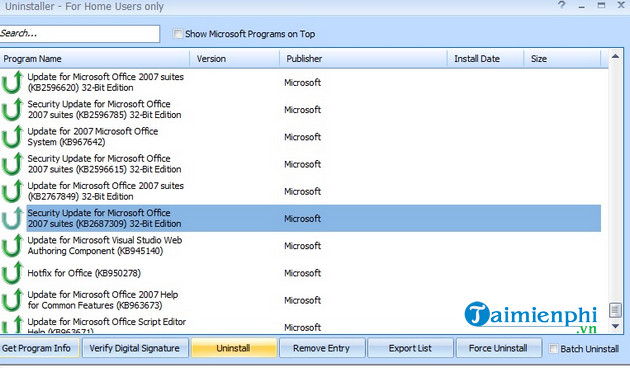This screenshot has height=368, width=630.
Task: Sort by Install Date column header
Action: pos(485,59)
